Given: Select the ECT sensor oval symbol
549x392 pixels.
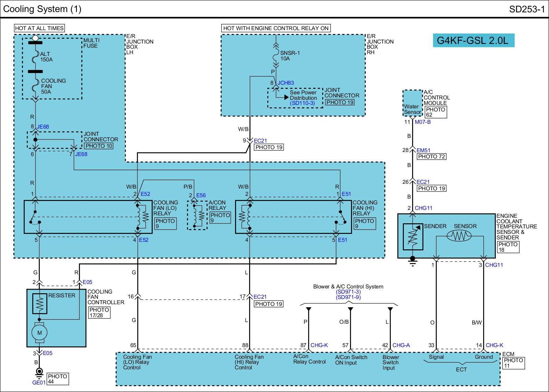Looking at the screenshot, I should click(x=459, y=235).
